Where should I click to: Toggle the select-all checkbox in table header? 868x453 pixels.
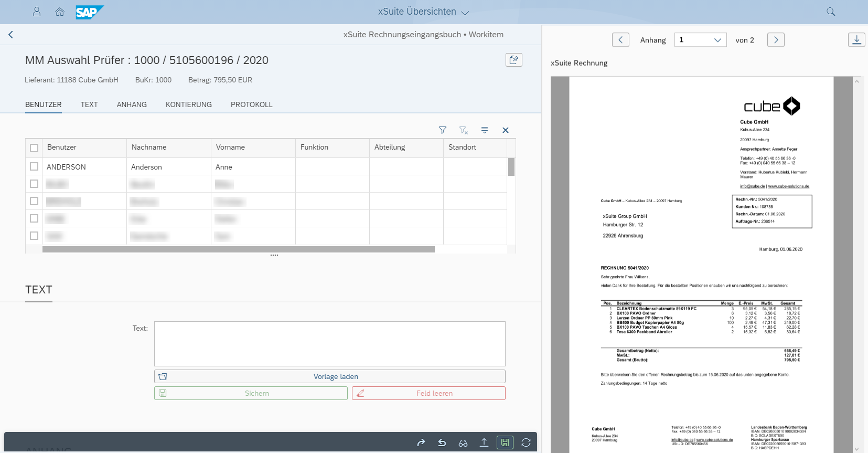pyautogui.click(x=34, y=148)
